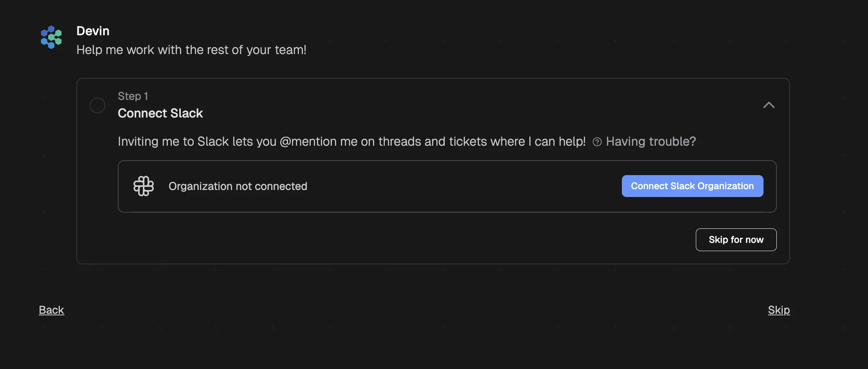
Task: Click the Step 1 label
Action: pos(133,96)
